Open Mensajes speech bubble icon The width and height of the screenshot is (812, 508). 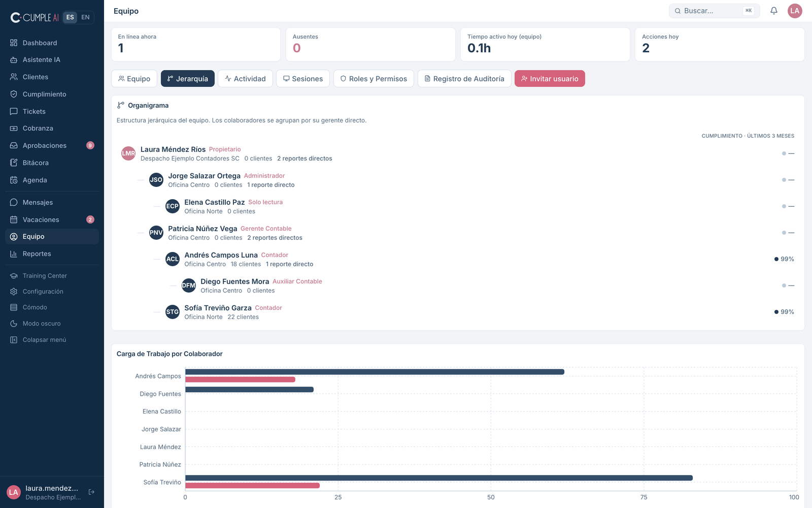point(14,202)
